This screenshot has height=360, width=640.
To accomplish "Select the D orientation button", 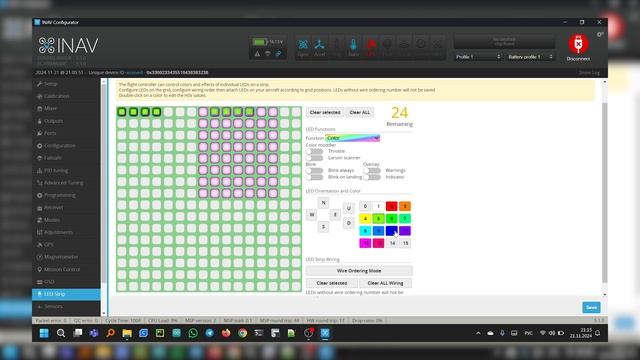I will point(349,223).
